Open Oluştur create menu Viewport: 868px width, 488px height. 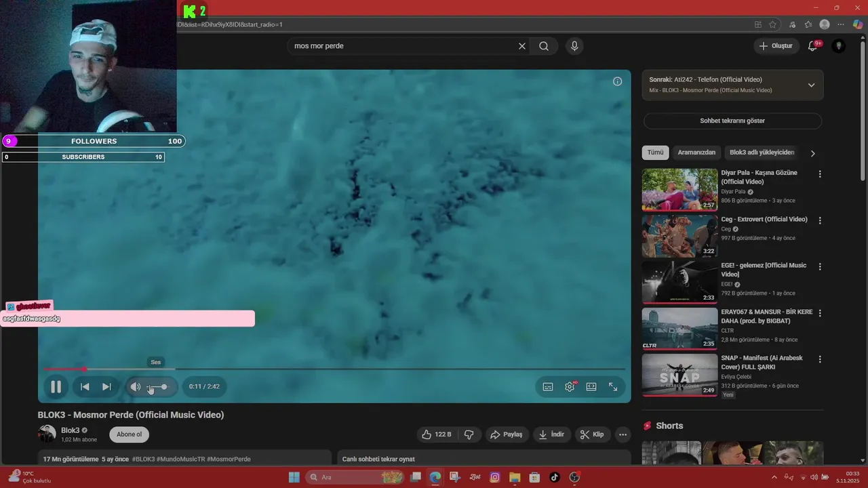coord(776,46)
